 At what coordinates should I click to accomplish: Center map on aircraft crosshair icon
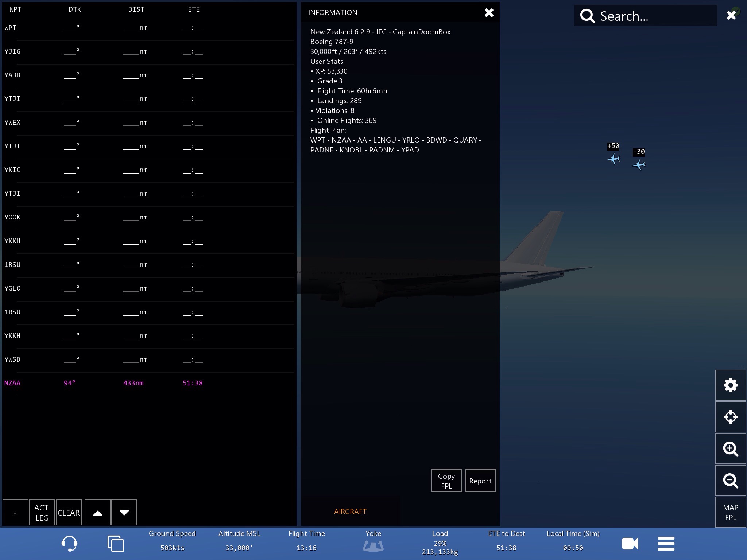[x=730, y=417]
